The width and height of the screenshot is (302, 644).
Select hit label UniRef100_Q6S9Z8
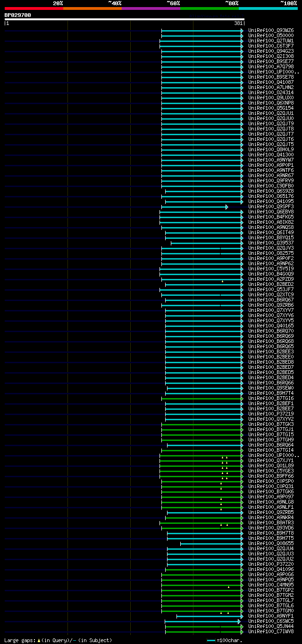click(271, 191)
